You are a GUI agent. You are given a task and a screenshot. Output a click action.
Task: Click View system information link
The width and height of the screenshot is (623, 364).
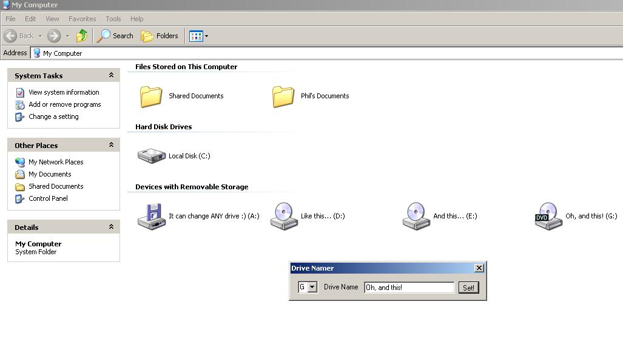click(64, 92)
